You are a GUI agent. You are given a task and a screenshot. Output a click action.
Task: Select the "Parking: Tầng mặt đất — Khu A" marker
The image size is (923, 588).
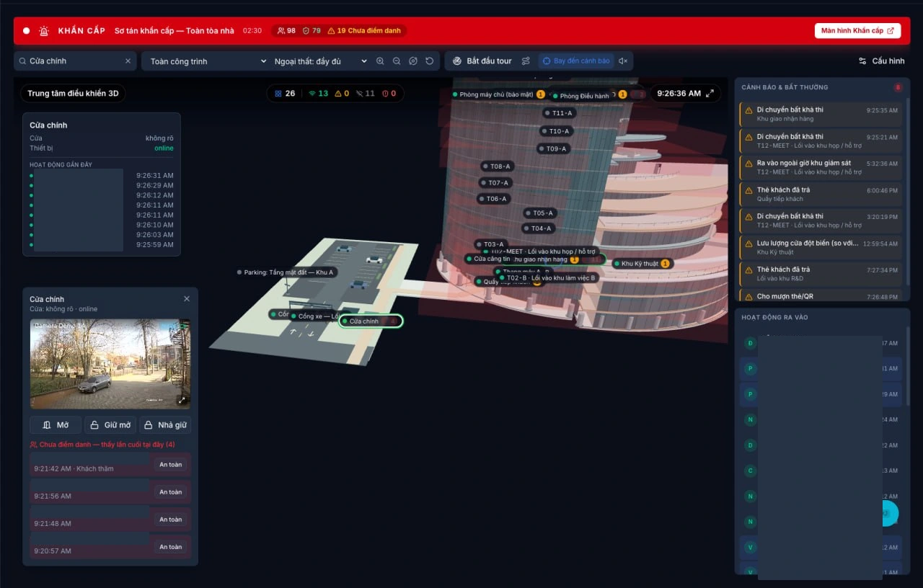pos(286,272)
